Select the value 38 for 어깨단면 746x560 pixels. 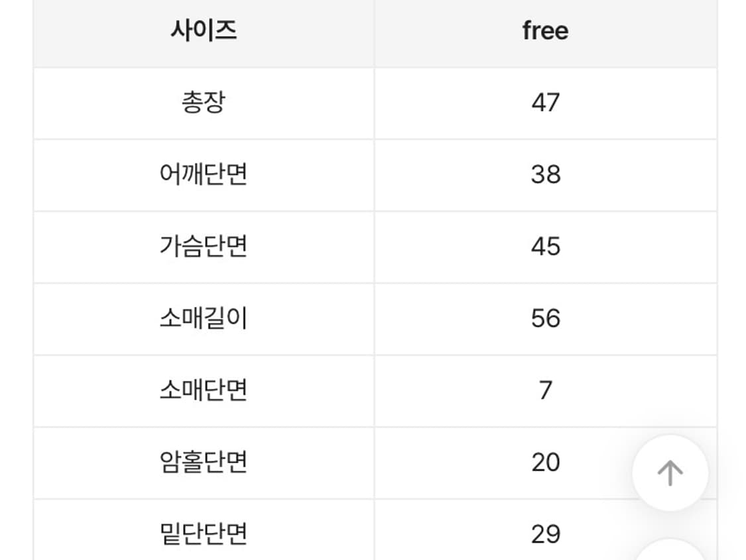point(544,175)
